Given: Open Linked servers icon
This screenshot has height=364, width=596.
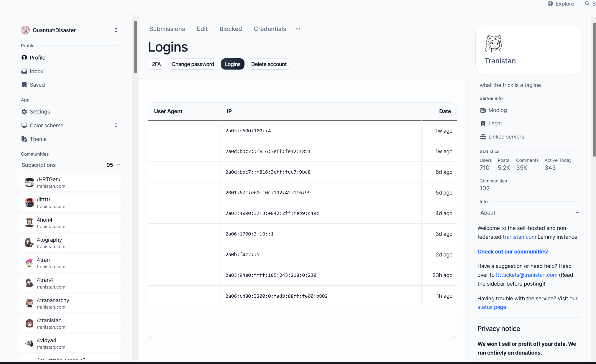Looking at the screenshot, I should [x=483, y=137].
